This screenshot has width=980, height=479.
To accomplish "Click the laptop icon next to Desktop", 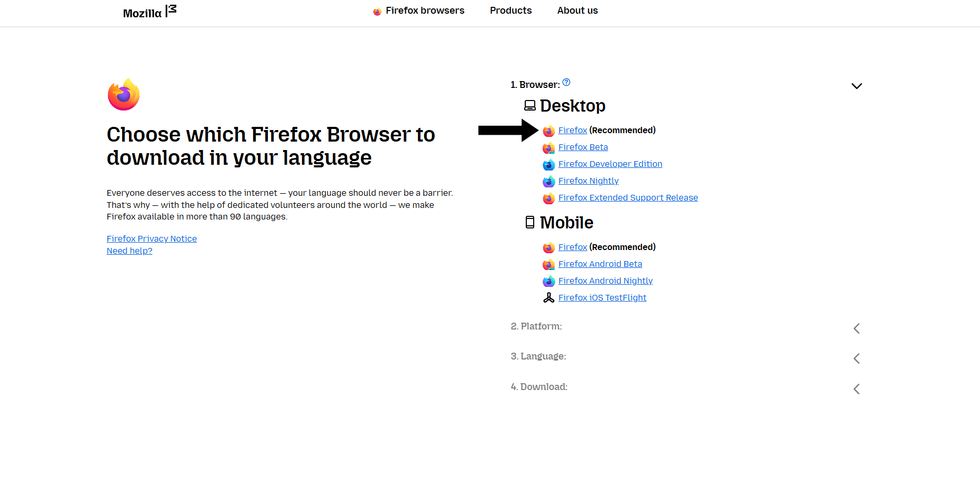I will point(530,106).
